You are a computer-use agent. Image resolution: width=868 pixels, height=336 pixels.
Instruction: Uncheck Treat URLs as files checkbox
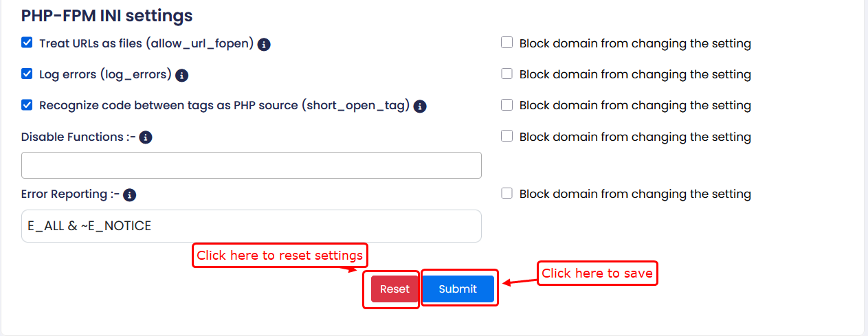27,43
